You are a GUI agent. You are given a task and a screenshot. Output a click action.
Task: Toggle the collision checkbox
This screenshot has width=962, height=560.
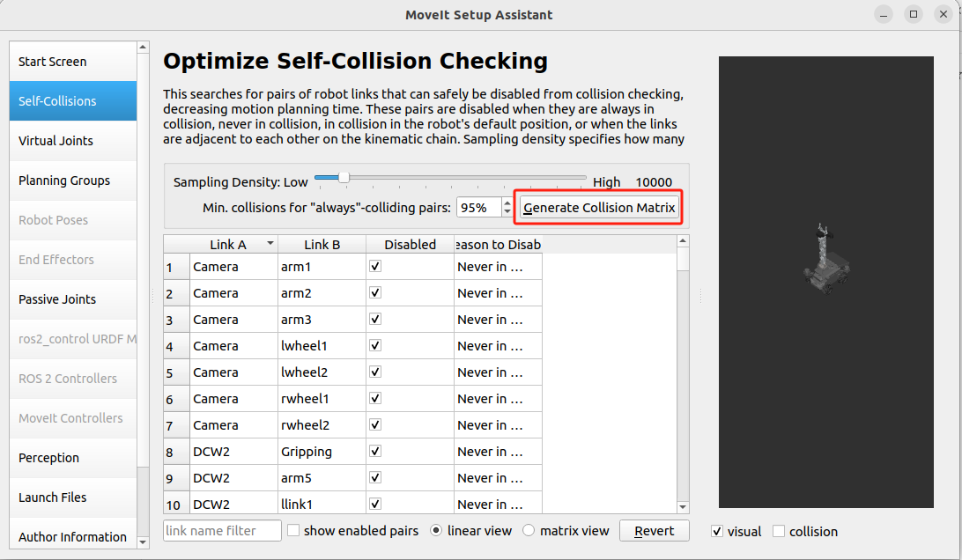click(779, 531)
